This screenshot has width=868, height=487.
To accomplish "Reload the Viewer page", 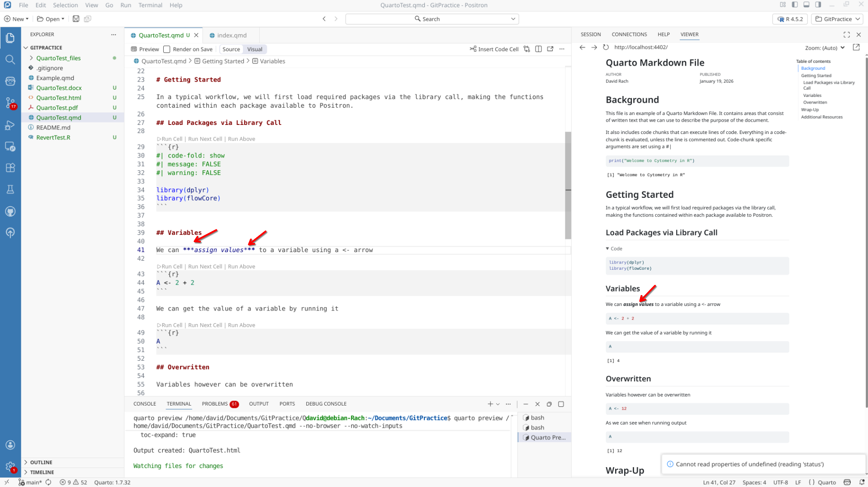I will (x=606, y=47).
